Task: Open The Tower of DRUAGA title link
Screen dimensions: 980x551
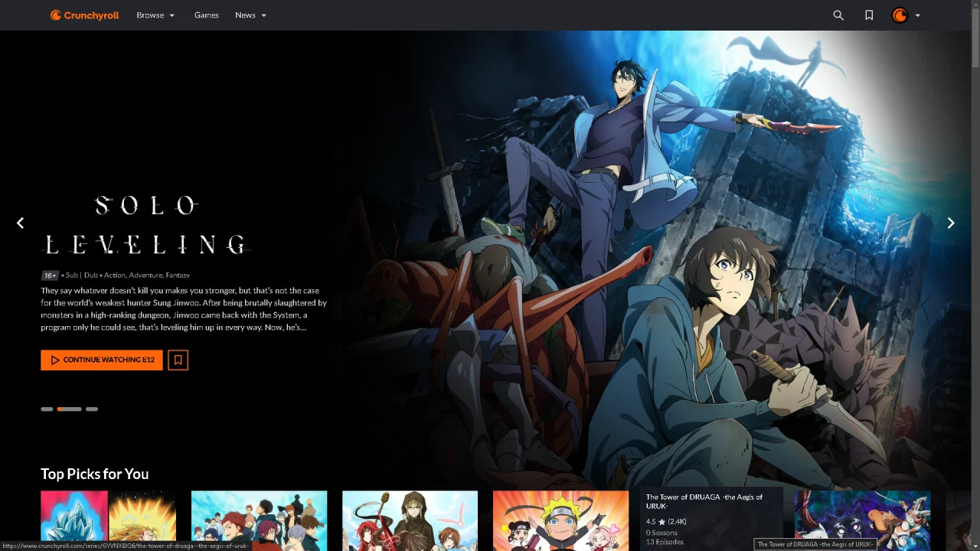Action: coord(704,501)
